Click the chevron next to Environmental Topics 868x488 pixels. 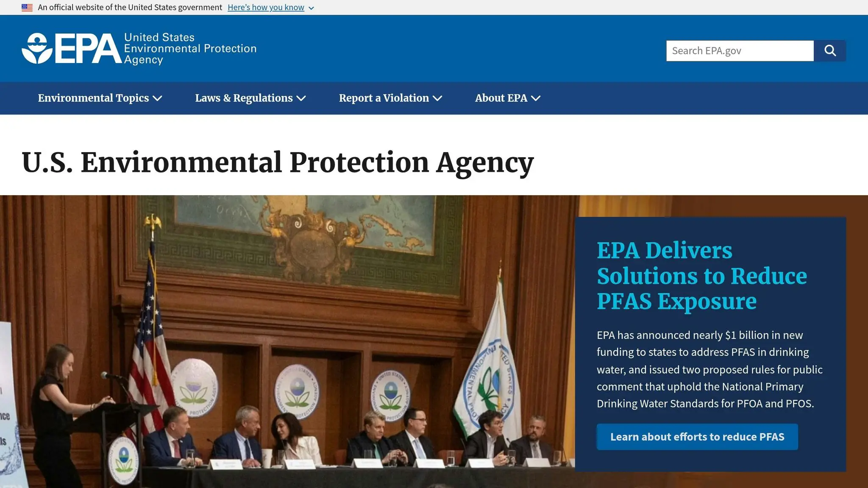[x=157, y=98]
